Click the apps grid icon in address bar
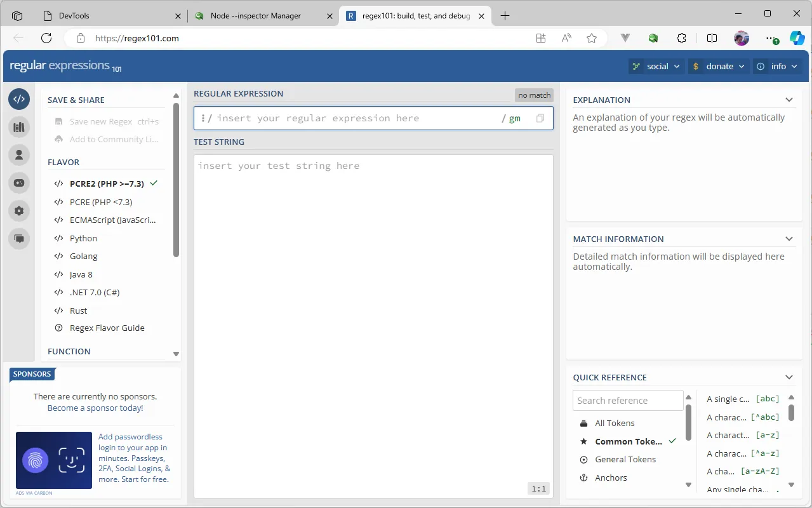The height and width of the screenshot is (508, 812). click(x=541, y=38)
